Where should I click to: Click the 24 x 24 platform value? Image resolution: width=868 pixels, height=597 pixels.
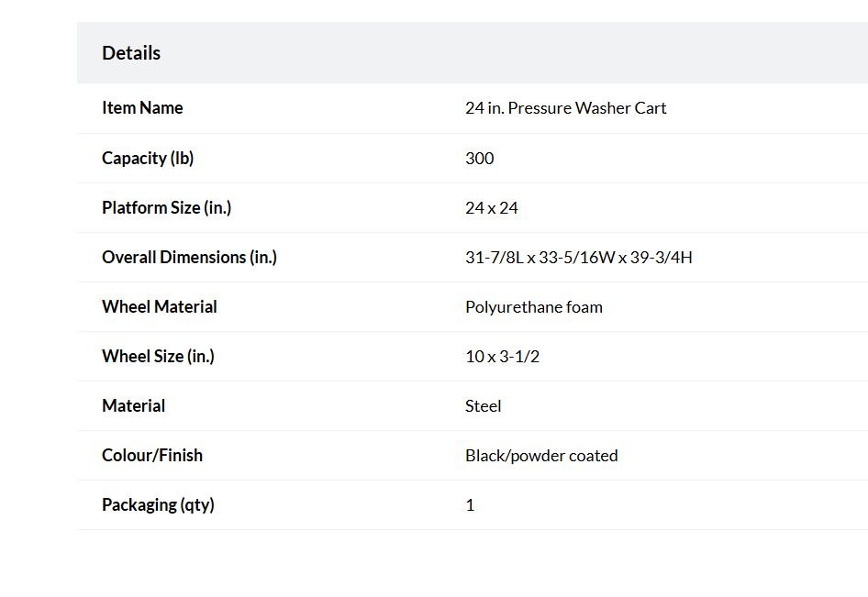click(492, 208)
